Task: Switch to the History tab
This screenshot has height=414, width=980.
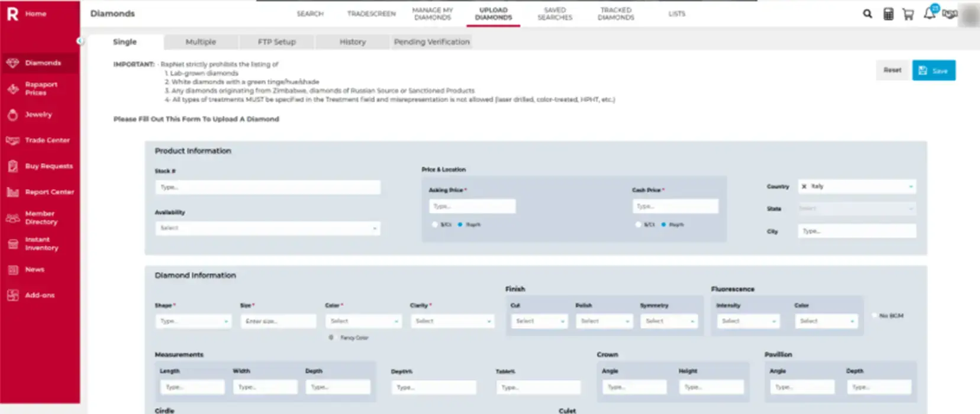Action: coord(353,42)
